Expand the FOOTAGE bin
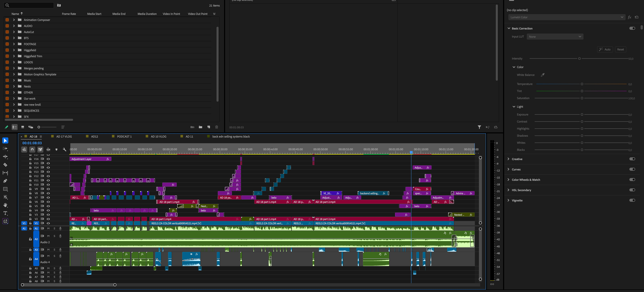 click(14, 44)
